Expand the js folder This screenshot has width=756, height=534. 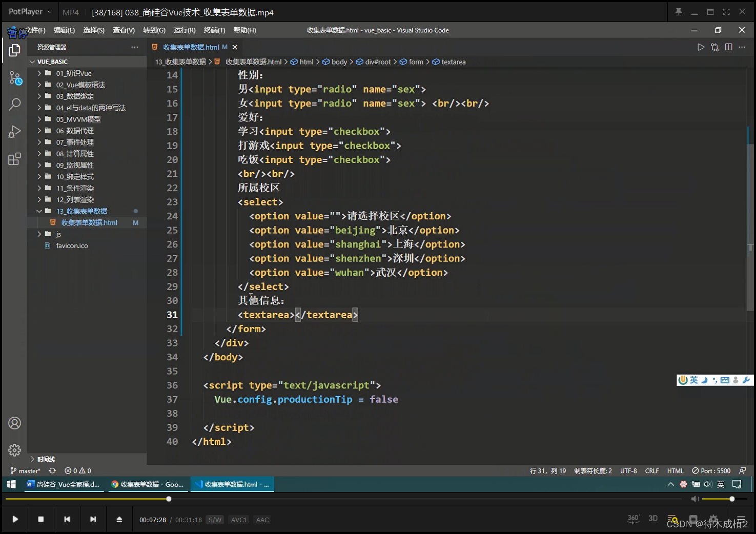tap(58, 234)
